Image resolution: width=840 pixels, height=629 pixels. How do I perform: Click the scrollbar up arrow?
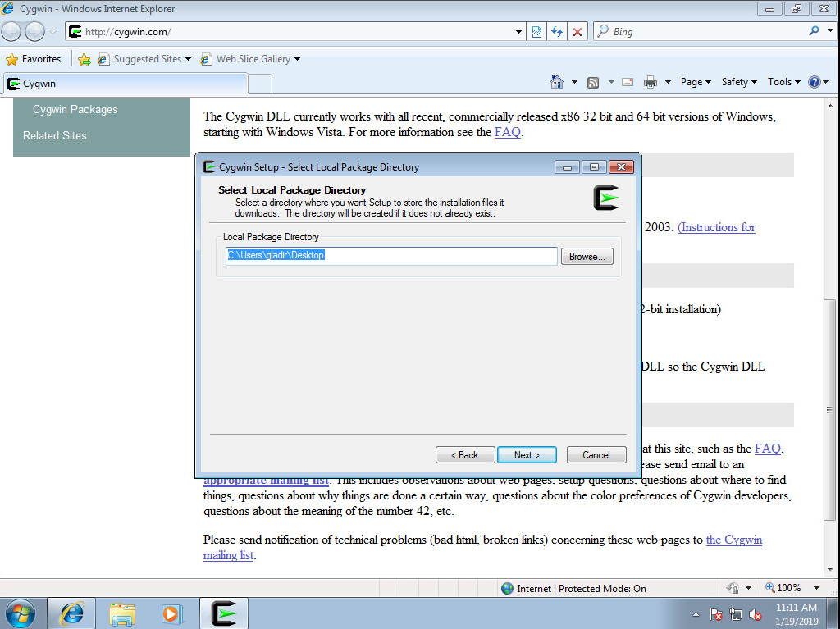tap(830, 106)
